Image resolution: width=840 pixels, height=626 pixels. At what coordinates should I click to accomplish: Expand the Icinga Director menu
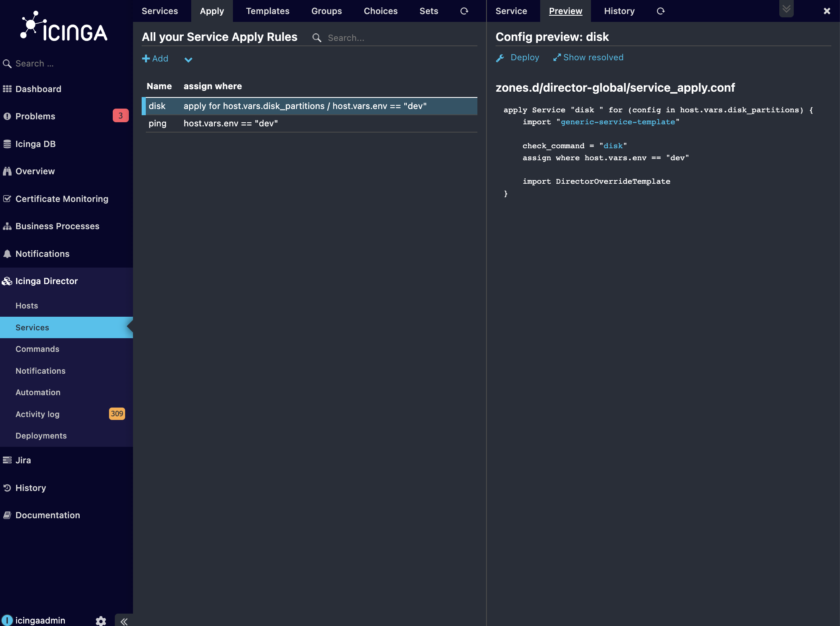47,281
